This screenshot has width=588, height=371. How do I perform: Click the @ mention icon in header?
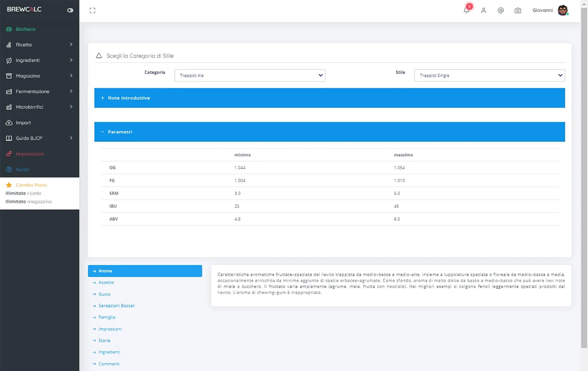click(x=501, y=10)
